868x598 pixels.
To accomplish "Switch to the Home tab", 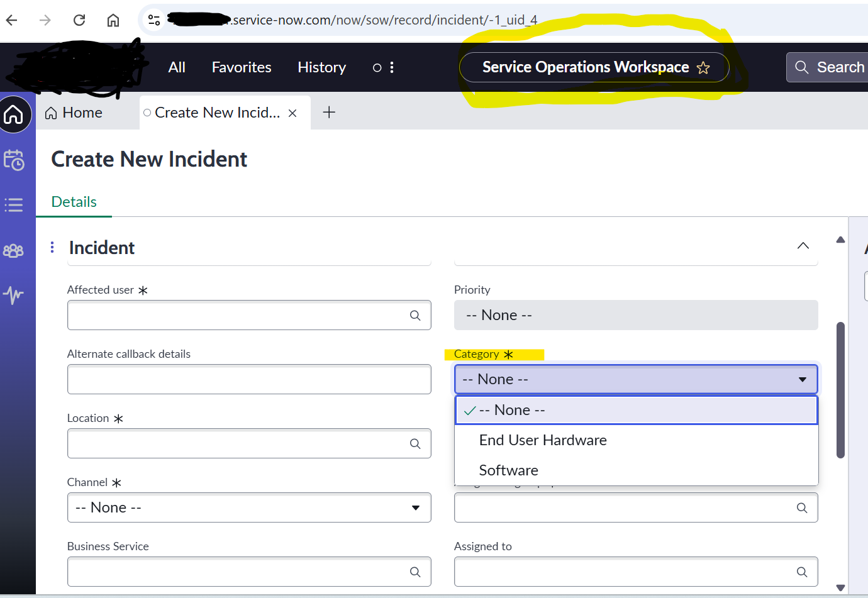I will click(x=74, y=113).
